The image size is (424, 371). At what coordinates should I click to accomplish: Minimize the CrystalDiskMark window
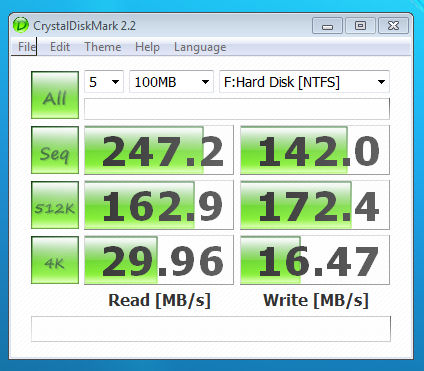(x=327, y=26)
